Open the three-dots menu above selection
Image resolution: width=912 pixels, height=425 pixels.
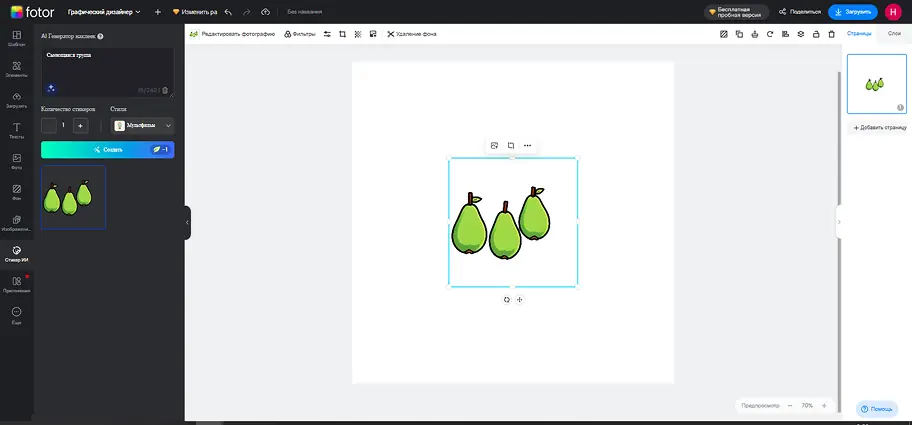point(527,145)
